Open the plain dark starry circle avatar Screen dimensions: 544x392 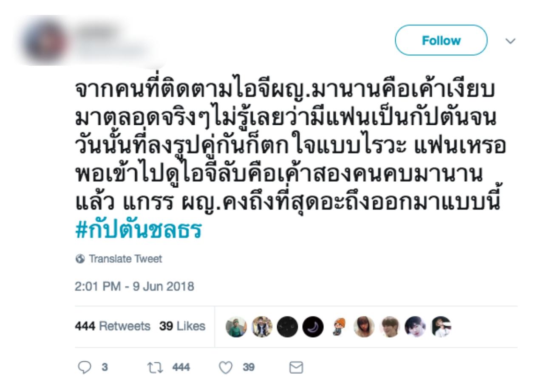coord(285,327)
